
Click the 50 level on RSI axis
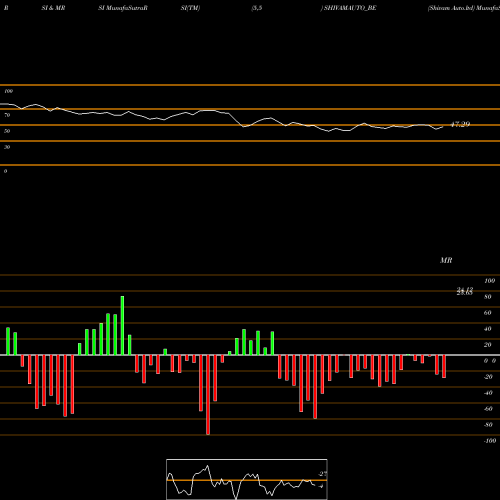click(7, 131)
